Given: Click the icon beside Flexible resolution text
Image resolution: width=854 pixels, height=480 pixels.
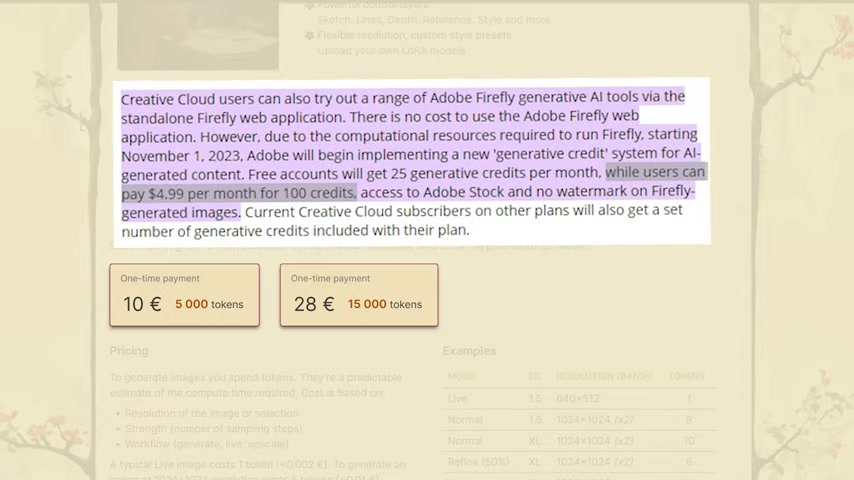Looking at the screenshot, I should (x=310, y=35).
